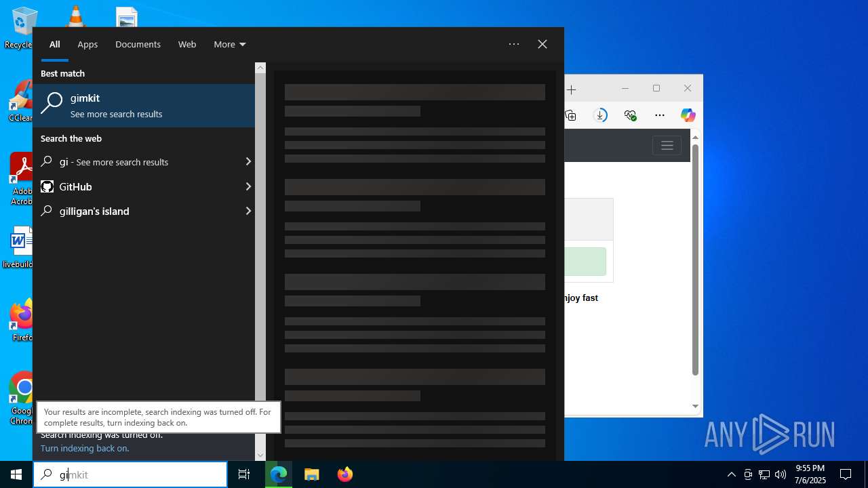Open Edge Downloads icon
Screen dimensions: 868x488
coord(600,115)
